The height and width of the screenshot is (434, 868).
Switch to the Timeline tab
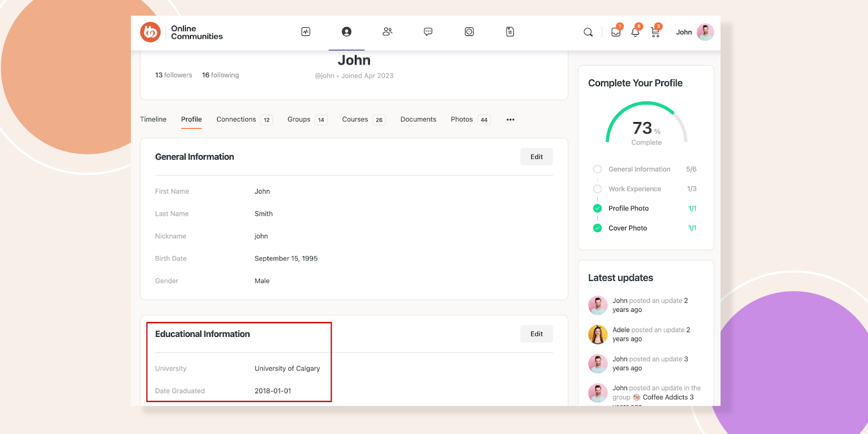click(153, 119)
